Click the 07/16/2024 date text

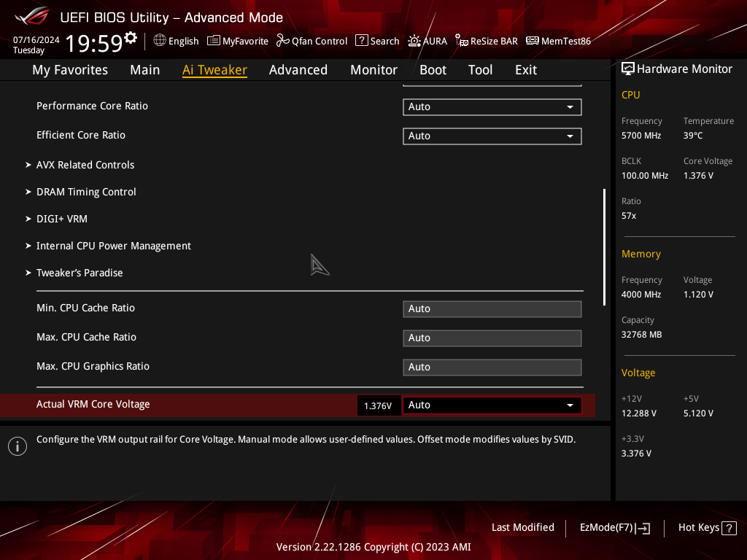click(36, 40)
